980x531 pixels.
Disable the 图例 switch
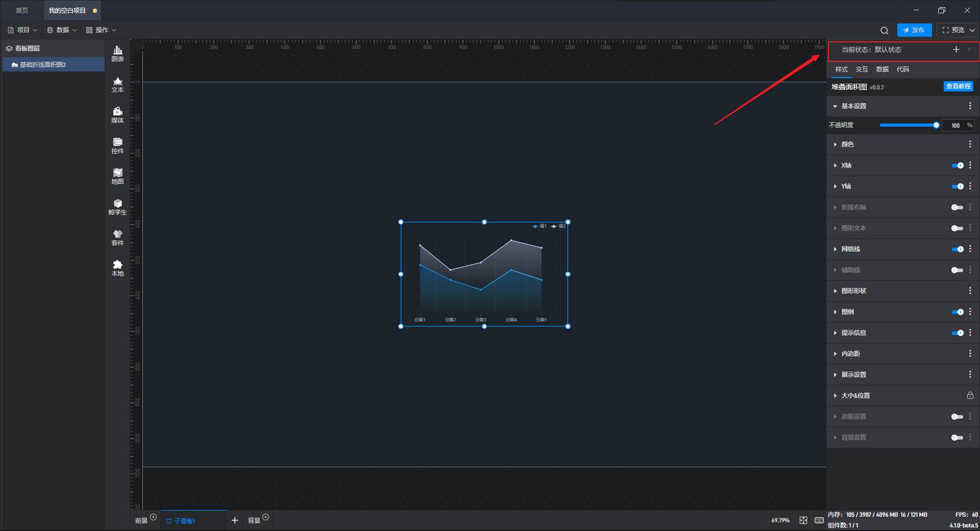pos(958,312)
